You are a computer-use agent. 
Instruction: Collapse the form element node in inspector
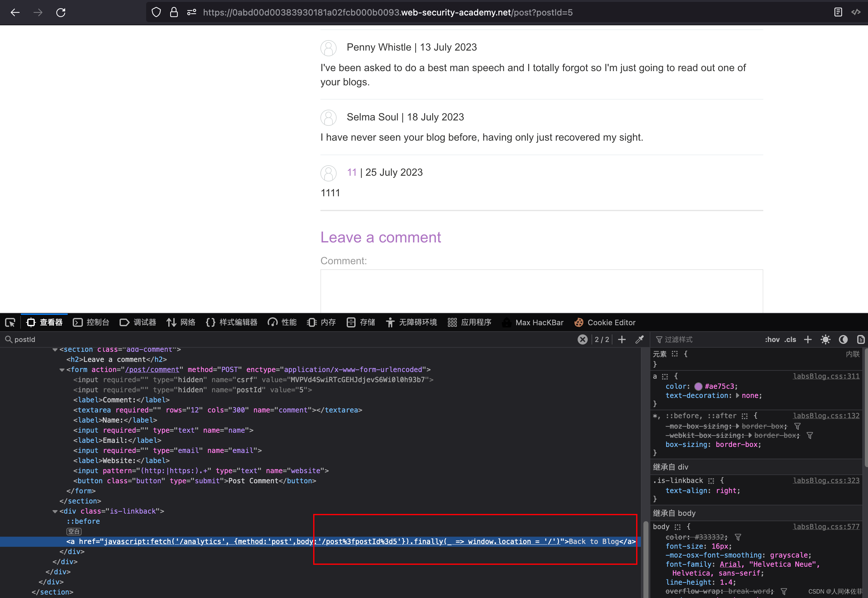pos(62,370)
